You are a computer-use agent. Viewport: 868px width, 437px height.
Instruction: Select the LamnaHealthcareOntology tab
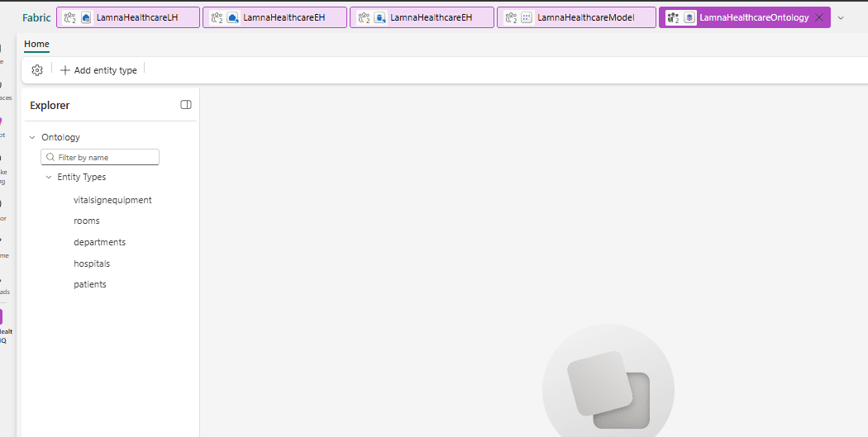[x=745, y=17]
